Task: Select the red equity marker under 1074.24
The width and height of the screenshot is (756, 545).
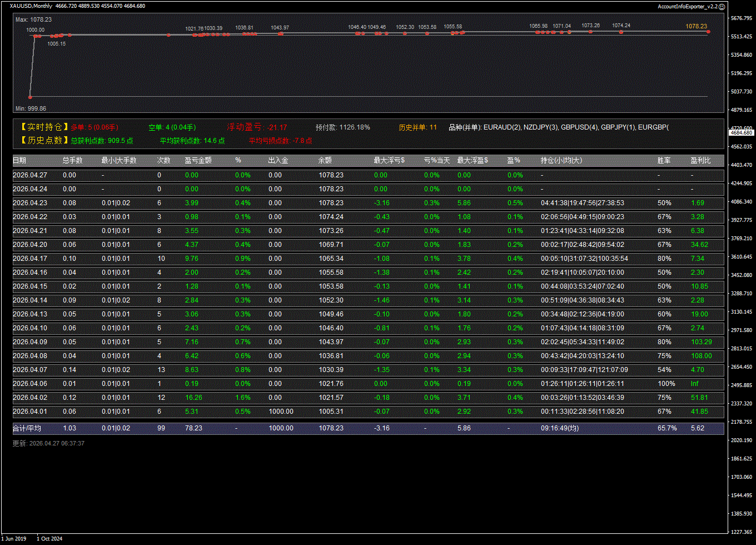Action: (621, 32)
